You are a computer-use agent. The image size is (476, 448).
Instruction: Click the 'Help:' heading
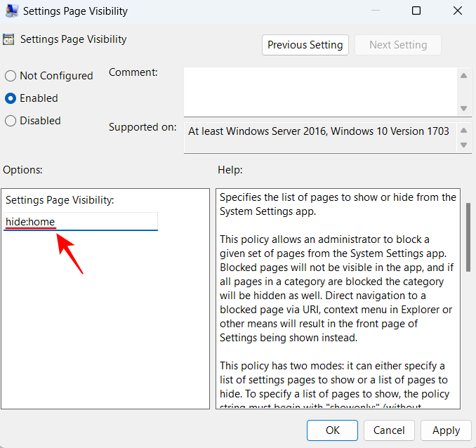[230, 170]
